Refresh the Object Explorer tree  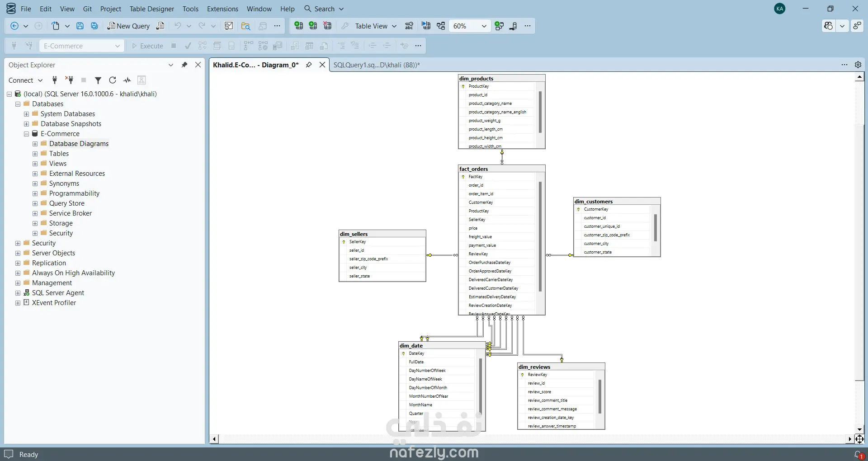click(x=113, y=80)
